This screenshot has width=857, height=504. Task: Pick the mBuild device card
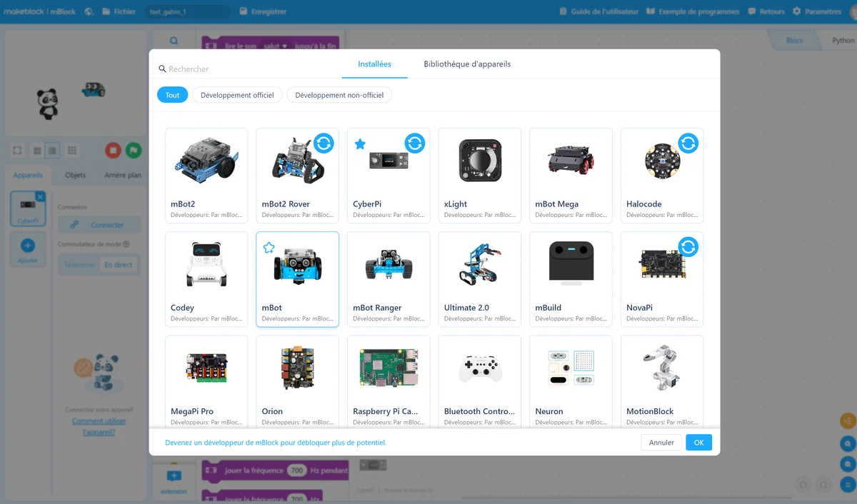(571, 279)
